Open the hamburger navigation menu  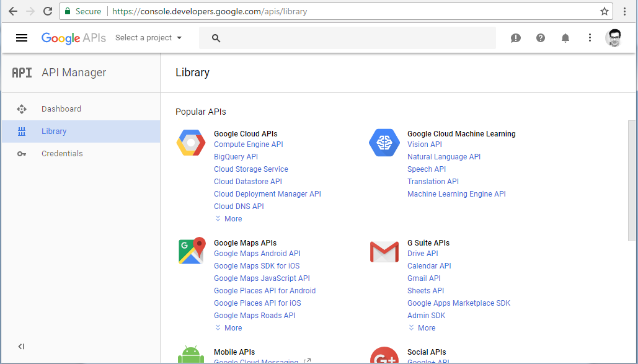[x=22, y=38]
